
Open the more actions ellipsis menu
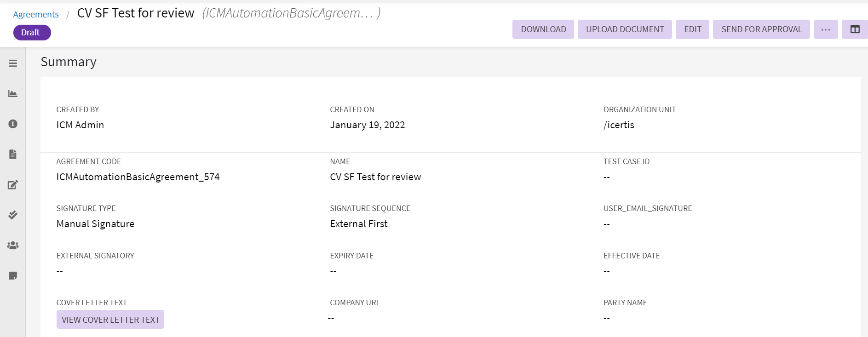pyautogui.click(x=826, y=29)
